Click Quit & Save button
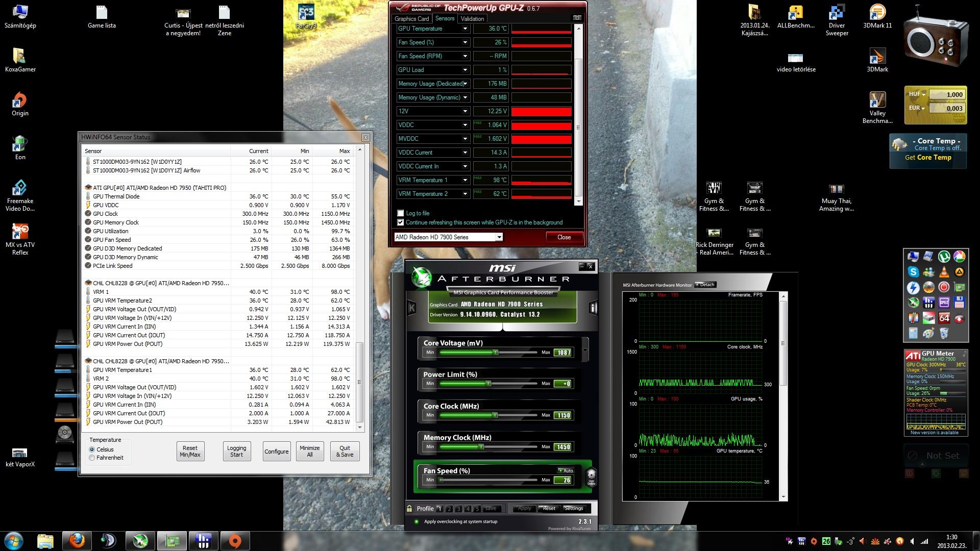This screenshot has height=551, width=980. coord(345,452)
